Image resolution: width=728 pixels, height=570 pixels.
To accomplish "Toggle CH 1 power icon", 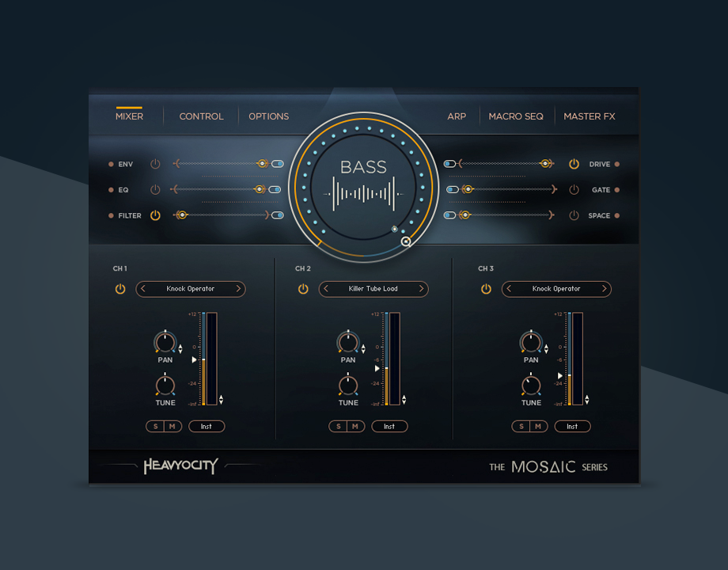I will (x=120, y=289).
